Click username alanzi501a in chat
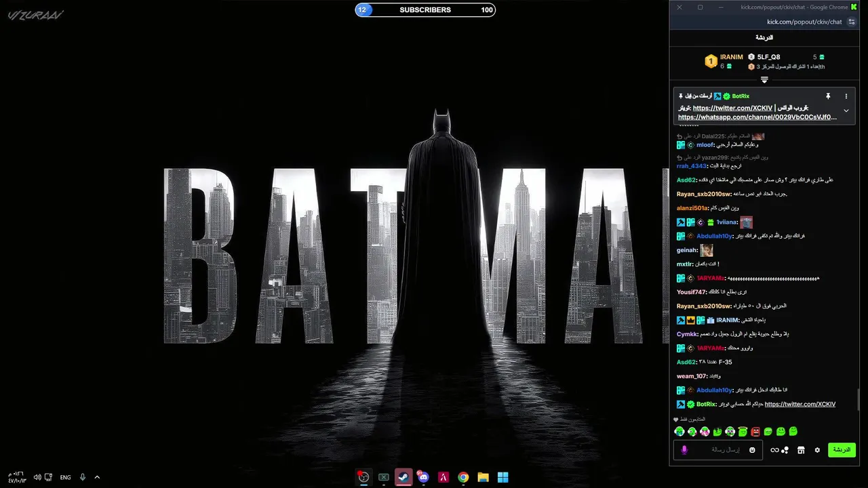This screenshot has height=488, width=868. click(692, 208)
